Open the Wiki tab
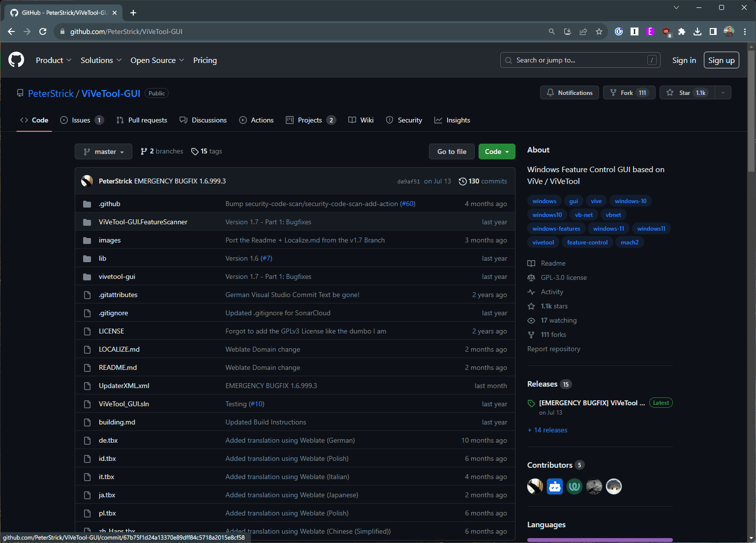The width and height of the screenshot is (756, 543). pos(361,120)
